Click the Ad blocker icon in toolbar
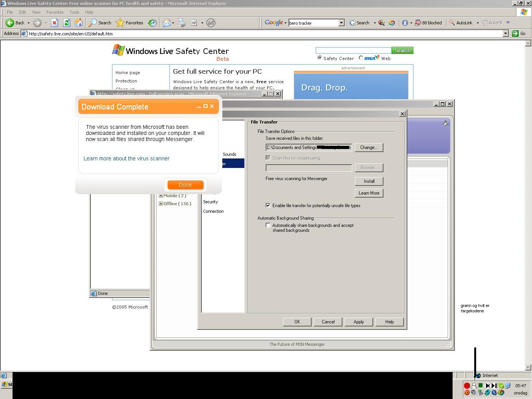532x399 pixels. tap(211, 23)
